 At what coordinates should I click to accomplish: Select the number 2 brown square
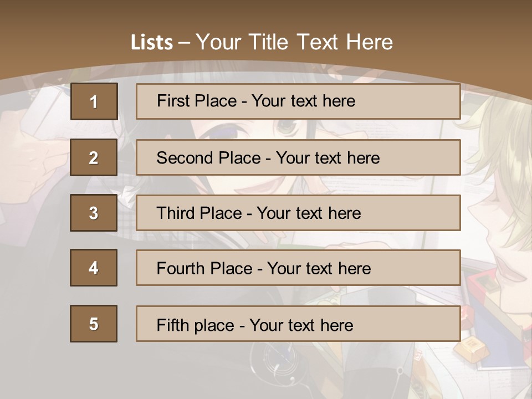coord(94,157)
